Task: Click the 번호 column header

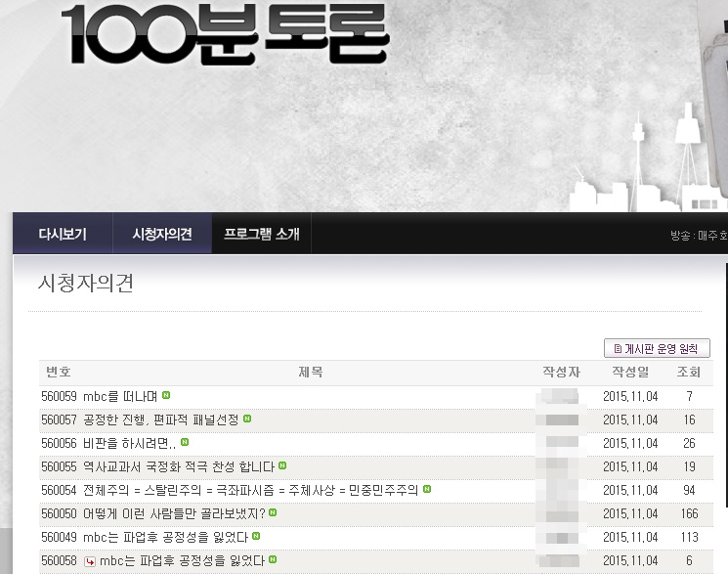Action: click(x=59, y=372)
